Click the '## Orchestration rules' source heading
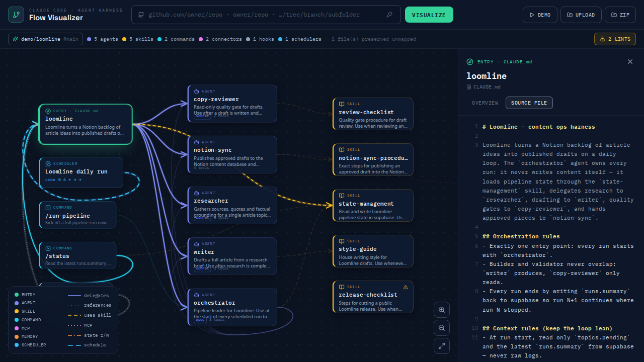644x362 pixels. click(521, 236)
